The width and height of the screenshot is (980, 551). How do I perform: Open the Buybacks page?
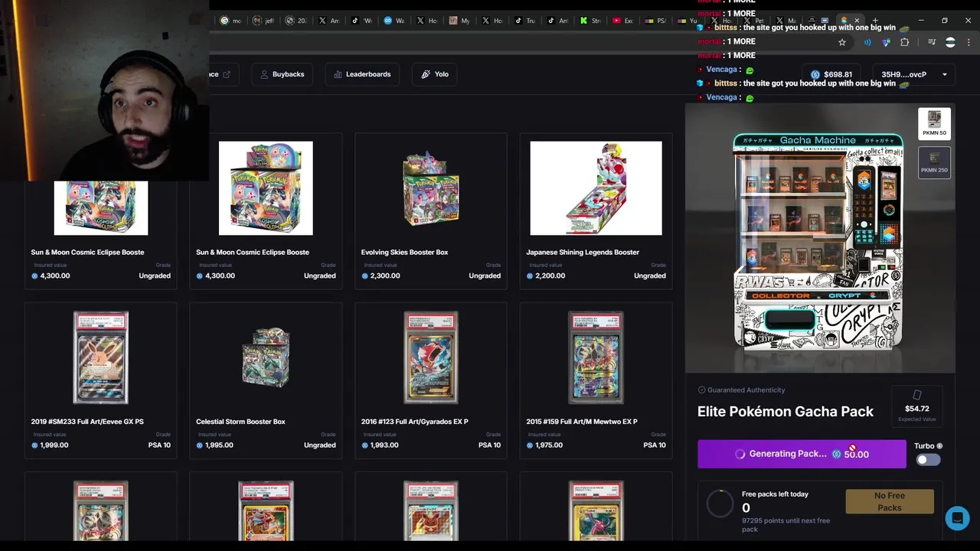click(x=282, y=74)
